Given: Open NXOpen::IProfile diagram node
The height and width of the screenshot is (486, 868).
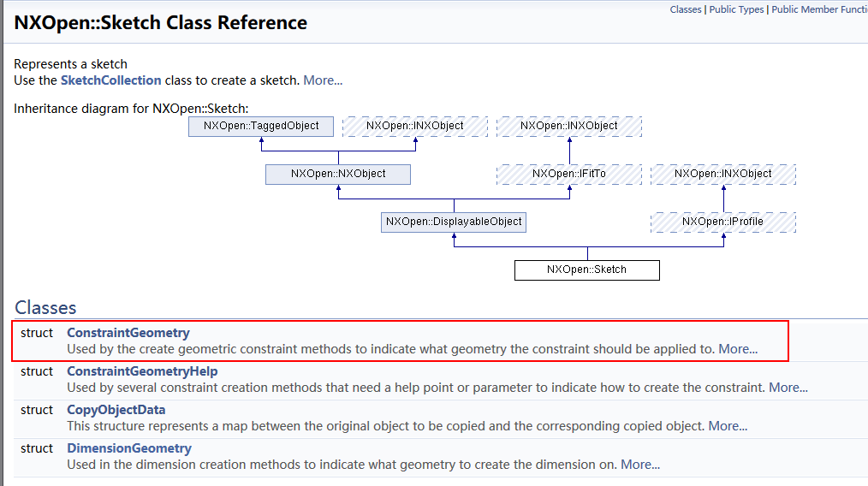Looking at the screenshot, I should (723, 222).
